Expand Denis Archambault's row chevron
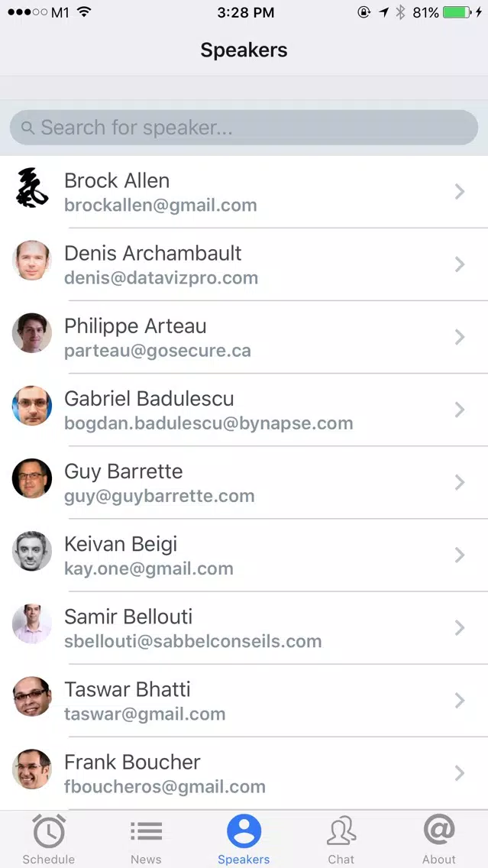Screen dimensions: 488x868 459,264
